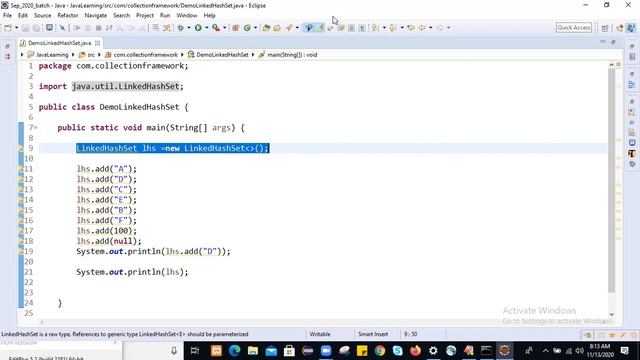The width and height of the screenshot is (640, 360).
Task: Expand breadcrumb arrow before main(String[])
Action: pos(253,55)
